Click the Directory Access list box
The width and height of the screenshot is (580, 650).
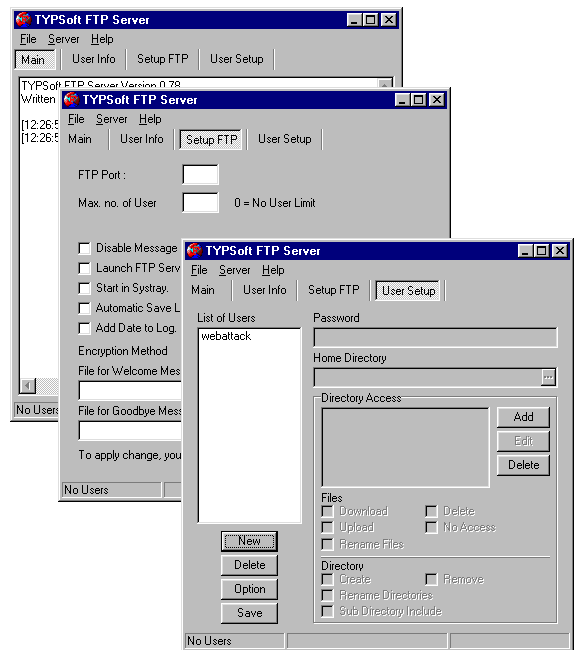pos(405,447)
